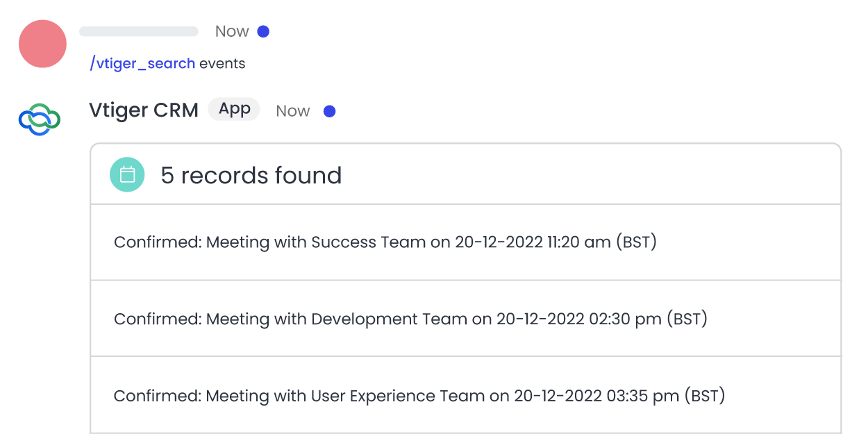Screen dimensions: 868x434
Task: Click the Vtiger CRM sender name
Action: (x=144, y=110)
